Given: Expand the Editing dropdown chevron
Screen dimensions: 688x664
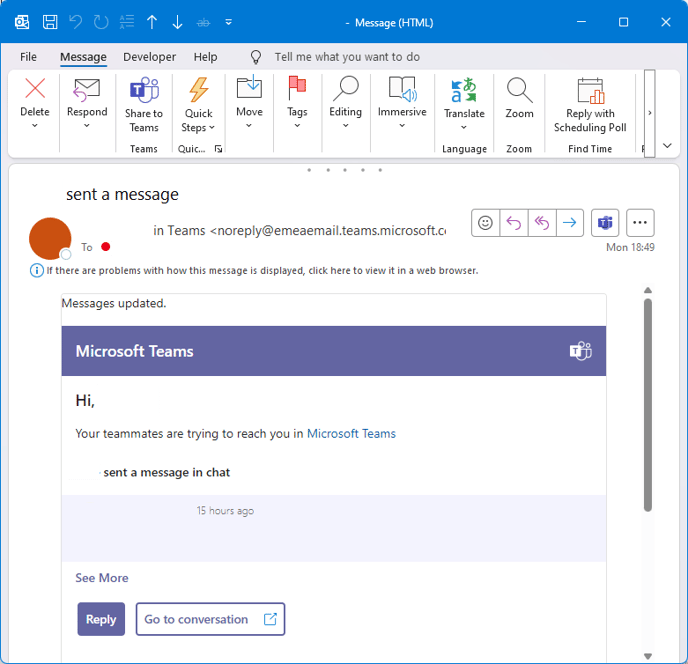Looking at the screenshot, I should pyautogui.click(x=346, y=126).
